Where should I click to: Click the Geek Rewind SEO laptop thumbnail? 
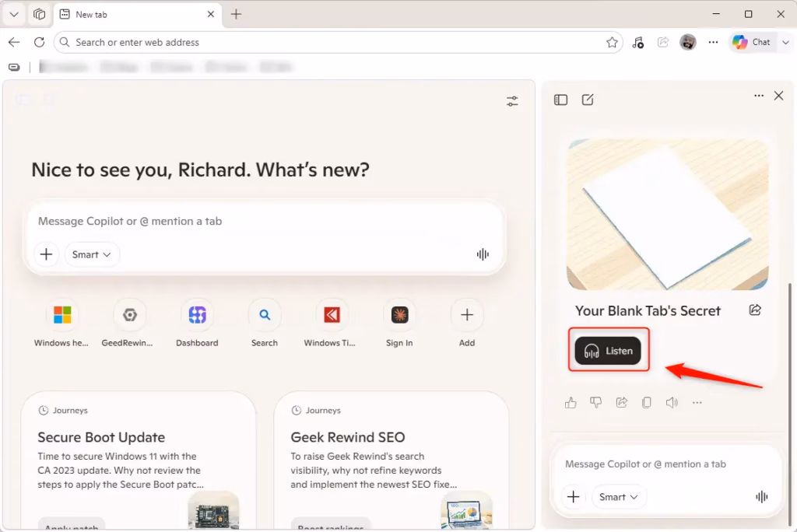coord(467,510)
